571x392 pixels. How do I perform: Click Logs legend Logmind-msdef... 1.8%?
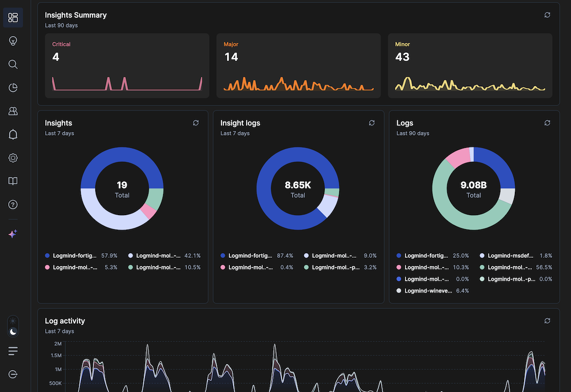tap(516, 256)
